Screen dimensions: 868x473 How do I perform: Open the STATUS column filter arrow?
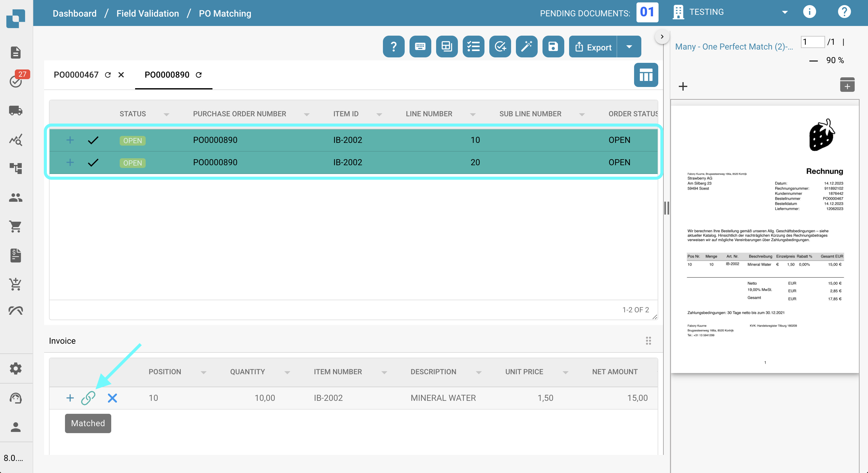(x=167, y=114)
